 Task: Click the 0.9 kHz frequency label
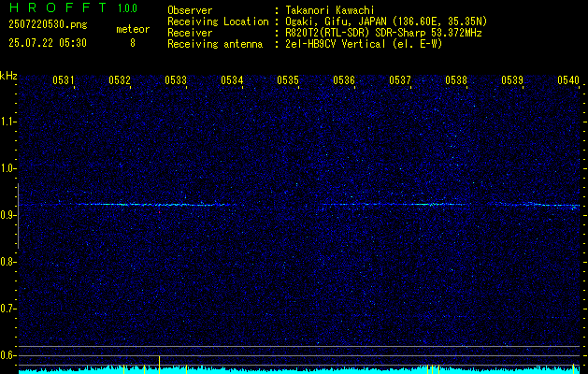click(x=7, y=215)
